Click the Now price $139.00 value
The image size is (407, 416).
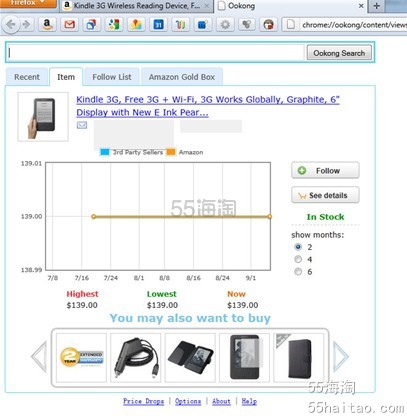click(x=243, y=305)
